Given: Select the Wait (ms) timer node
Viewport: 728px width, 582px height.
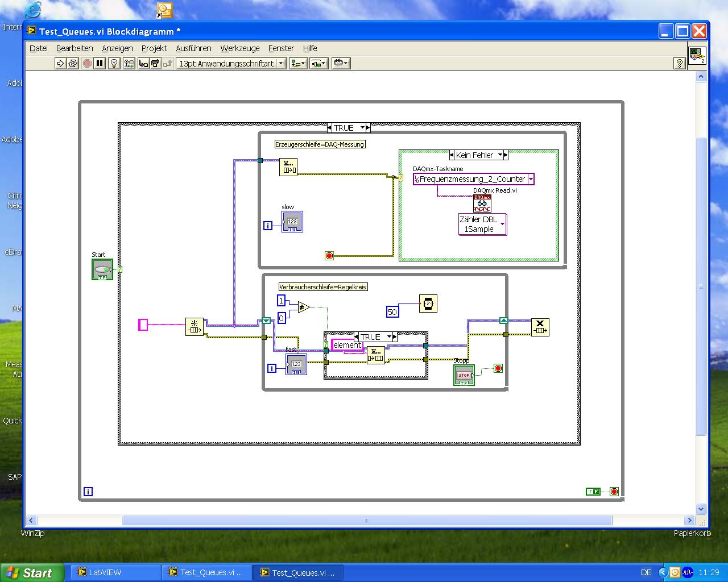Looking at the screenshot, I should pyautogui.click(x=428, y=304).
